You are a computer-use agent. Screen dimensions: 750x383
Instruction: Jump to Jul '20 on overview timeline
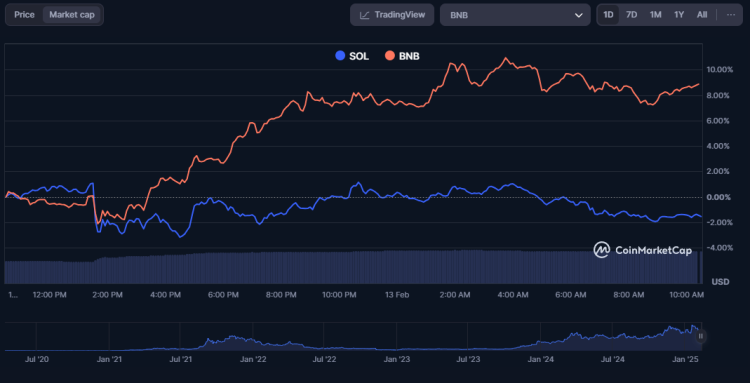(36, 359)
